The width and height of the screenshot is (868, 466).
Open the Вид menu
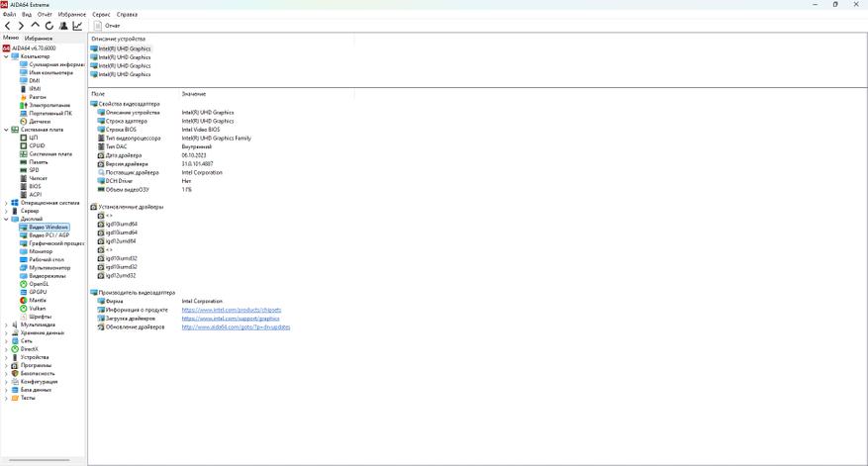[x=27, y=15]
